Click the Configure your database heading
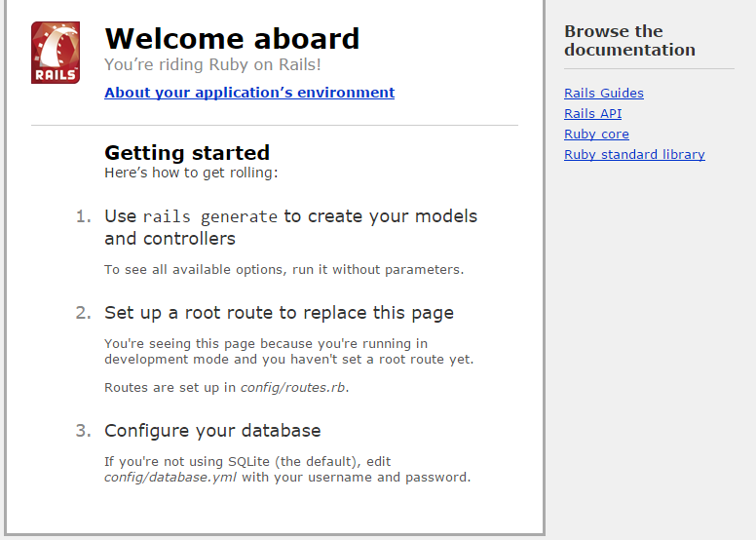The width and height of the screenshot is (756, 540). 212,431
